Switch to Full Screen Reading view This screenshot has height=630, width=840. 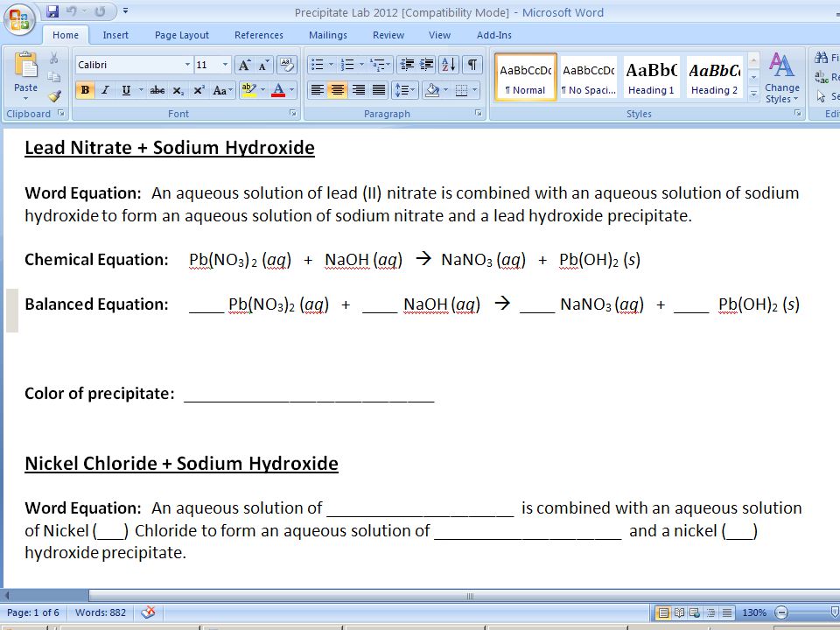(x=679, y=612)
